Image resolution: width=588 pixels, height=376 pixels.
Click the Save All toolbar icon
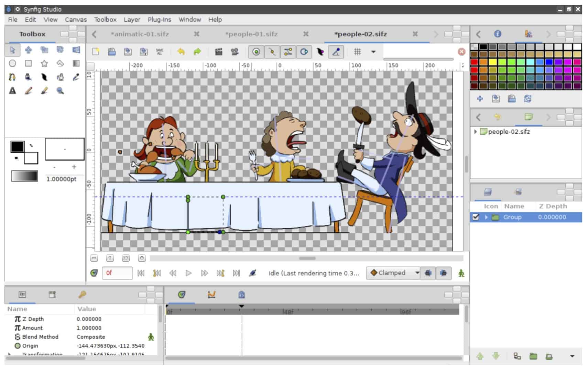click(160, 52)
